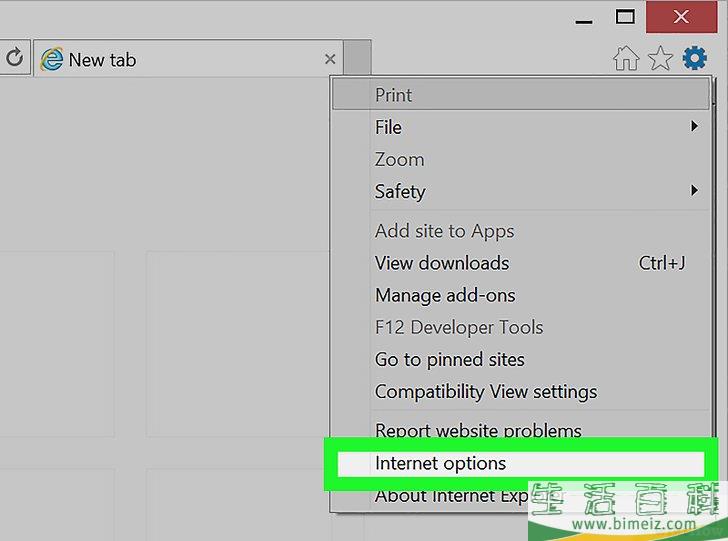Open Internet options
The width and height of the screenshot is (728, 541).
tap(521, 463)
